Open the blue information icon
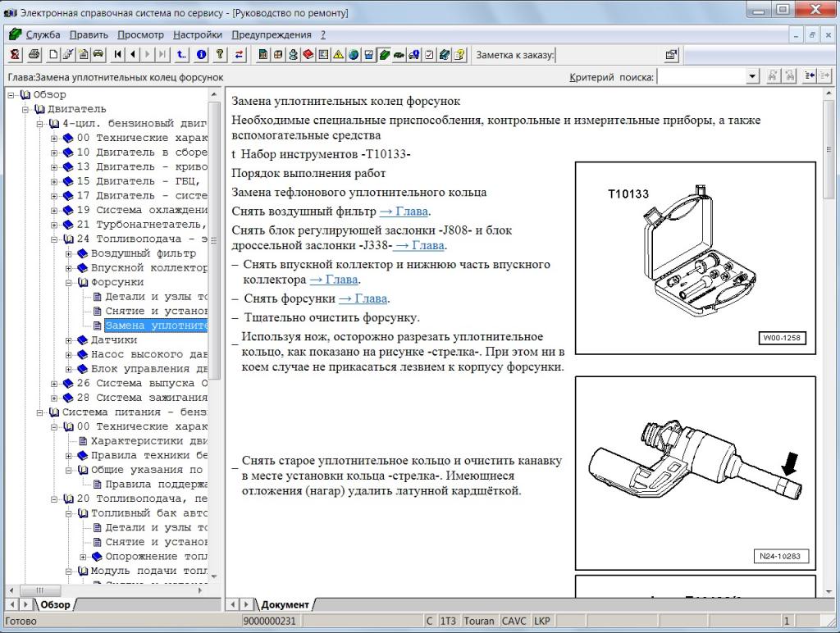 point(202,55)
